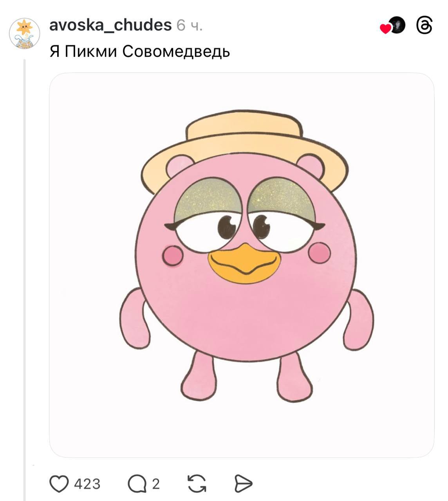Open the avoska_chudes username link
Viewport: 448px width, 501px height.
pyautogui.click(x=110, y=25)
